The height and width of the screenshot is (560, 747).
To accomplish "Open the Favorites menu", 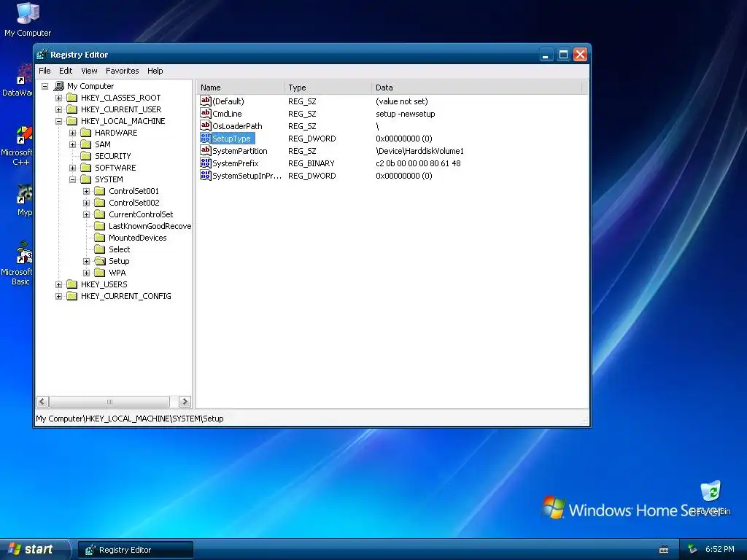I will click(123, 71).
